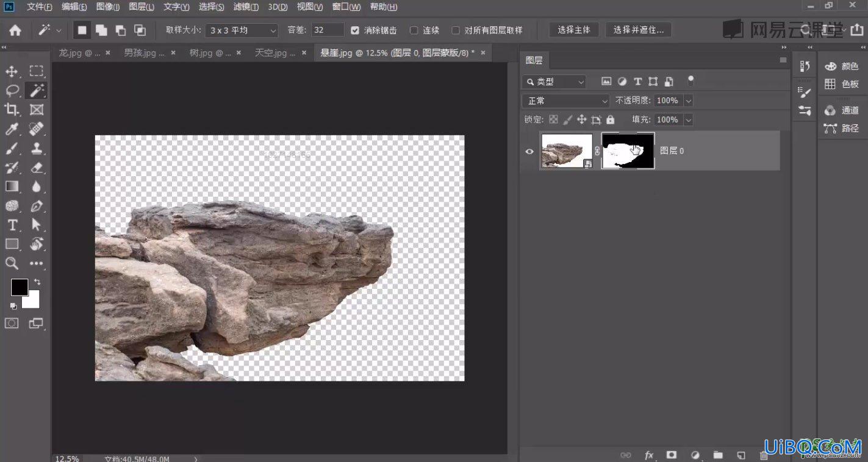Image resolution: width=868 pixels, height=462 pixels.
Task: Expand the status bar info arrow
Action: (x=196, y=458)
